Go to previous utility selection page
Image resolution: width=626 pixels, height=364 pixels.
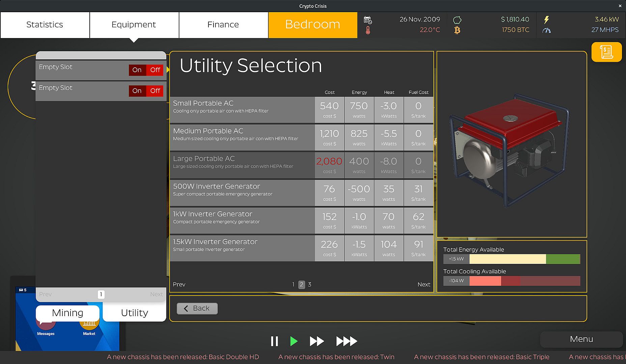click(x=179, y=284)
